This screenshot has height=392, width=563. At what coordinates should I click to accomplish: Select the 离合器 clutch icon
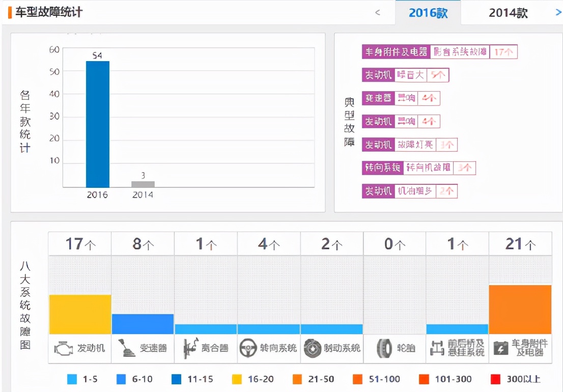[190, 348]
